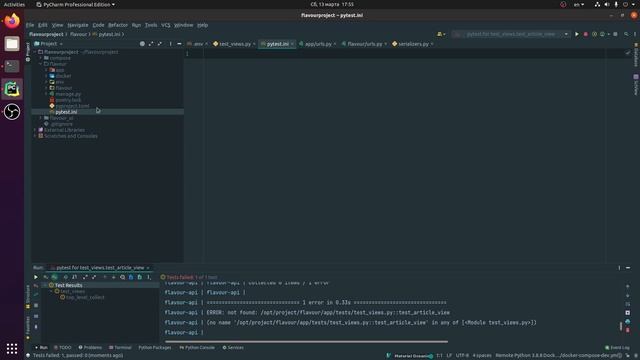
Task: Open the Tools menu
Action: coord(151,25)
